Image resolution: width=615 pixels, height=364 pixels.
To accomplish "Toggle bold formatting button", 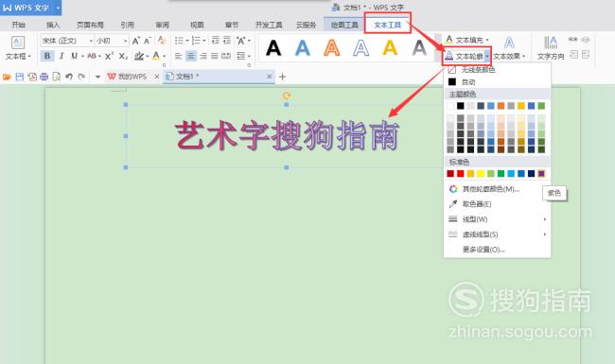I will 47,56.
